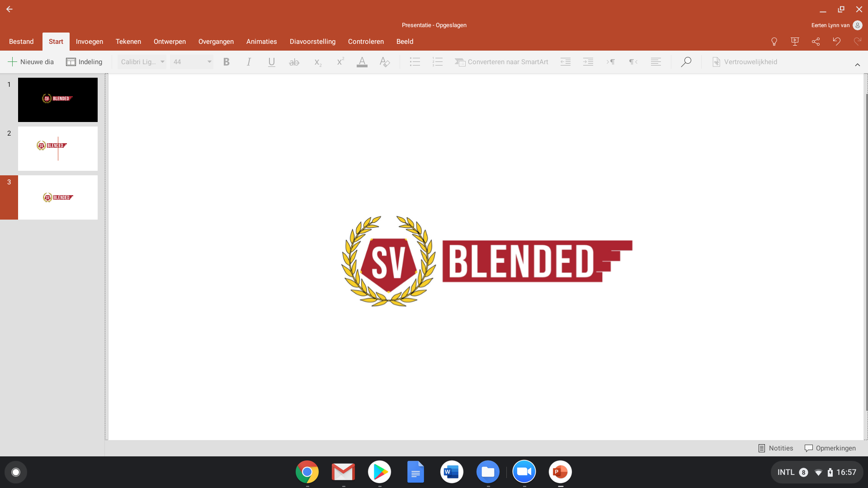Switch to Overgangen tab
Screen dimensions: 868x488
click(x=216, y=42)
